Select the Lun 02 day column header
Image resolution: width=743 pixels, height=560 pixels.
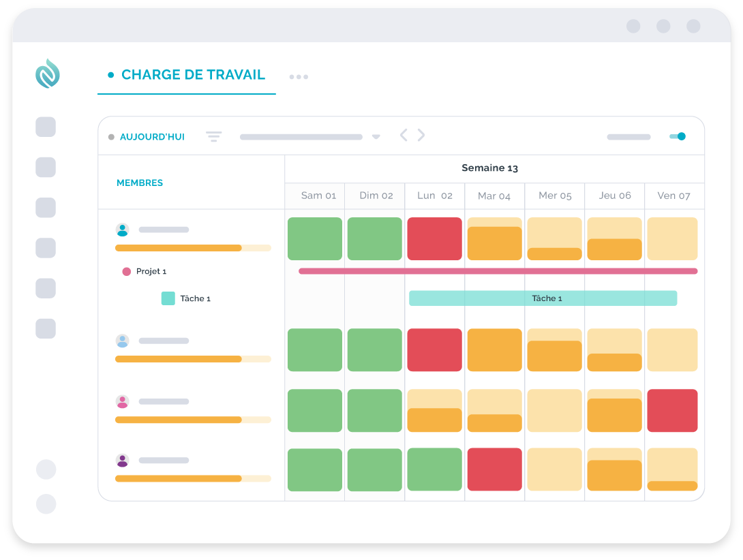pyautogui.click(x=434, y=196)
